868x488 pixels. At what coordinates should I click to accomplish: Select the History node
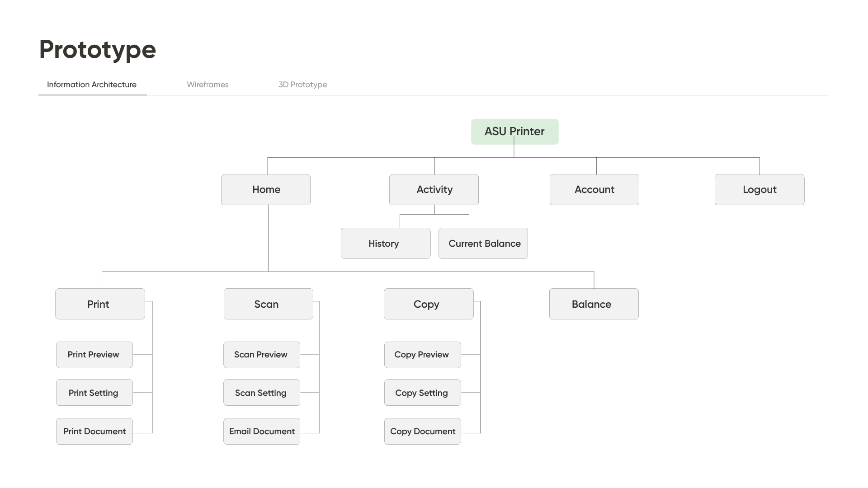385,244
